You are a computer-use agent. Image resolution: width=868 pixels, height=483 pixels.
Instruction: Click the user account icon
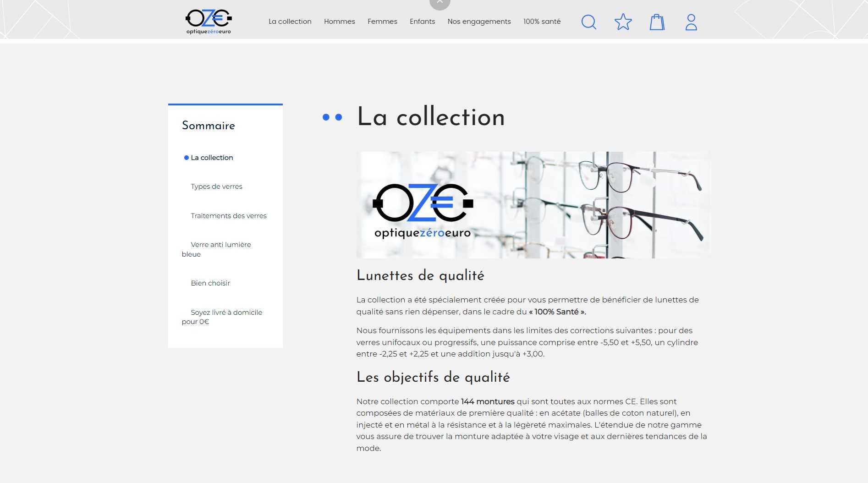(691, 22)
